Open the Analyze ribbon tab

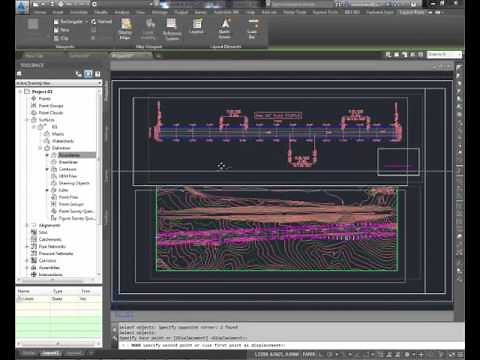(122, 12)
